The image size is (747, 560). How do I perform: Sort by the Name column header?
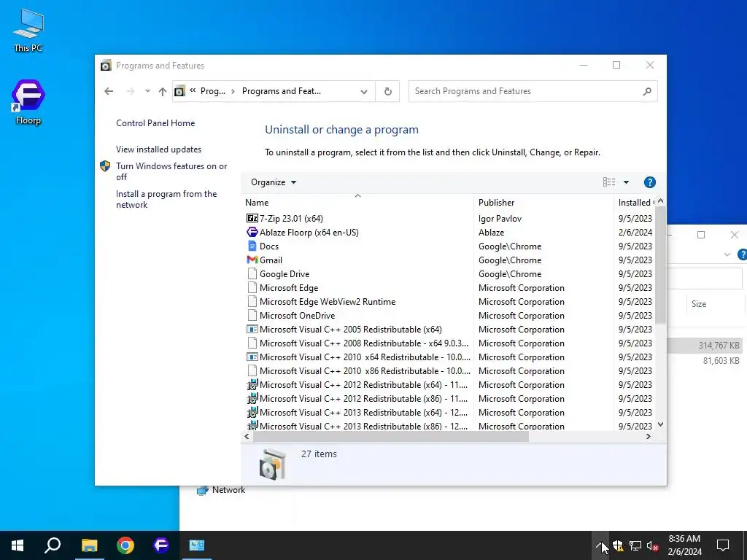click(x=357, y=203)
